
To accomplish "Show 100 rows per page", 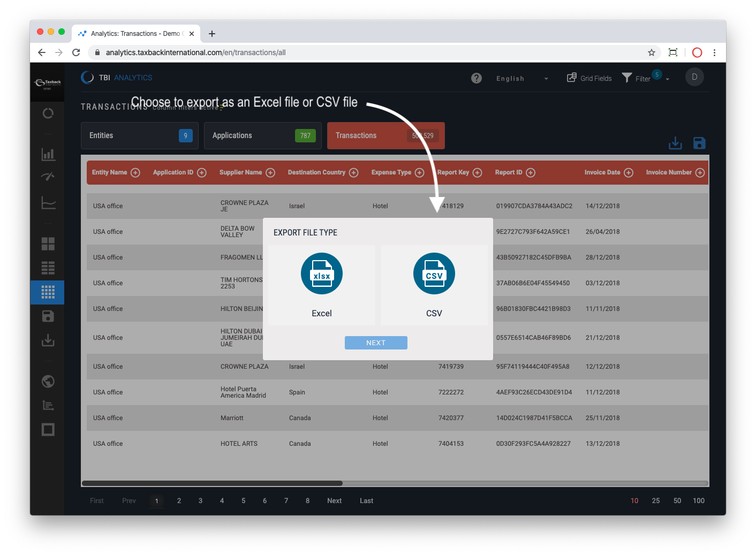I will (x=699, y=501).
